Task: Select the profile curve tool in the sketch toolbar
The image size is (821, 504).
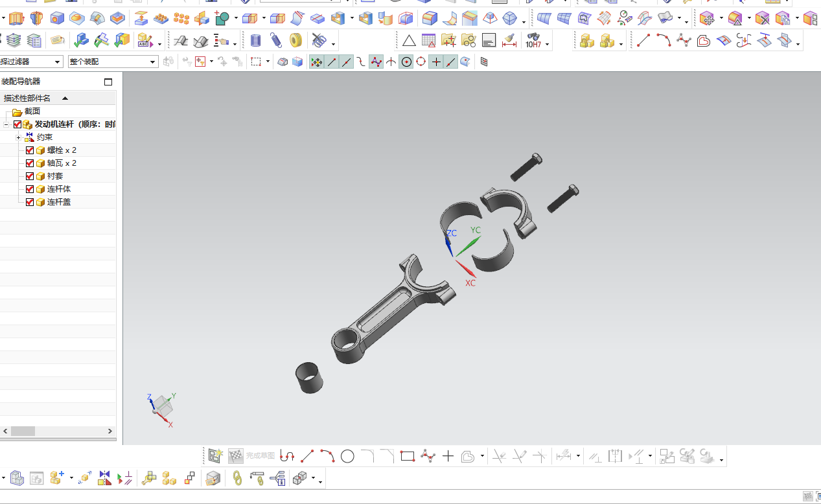Action: point(287,456)
